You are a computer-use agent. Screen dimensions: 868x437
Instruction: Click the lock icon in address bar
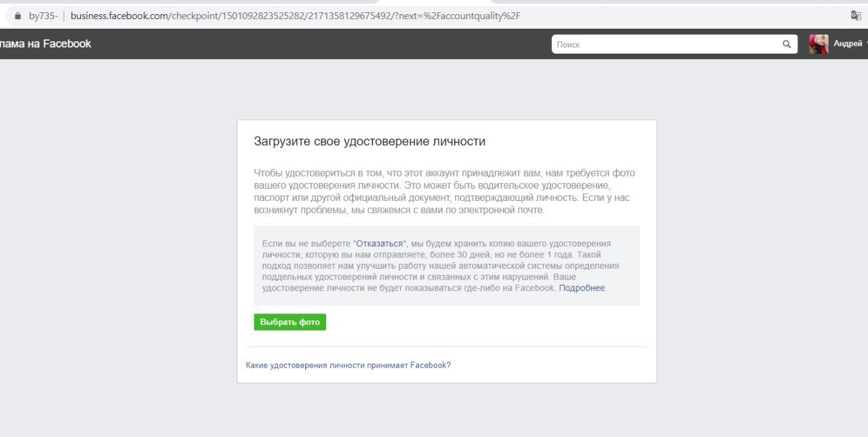pos(18,16)
